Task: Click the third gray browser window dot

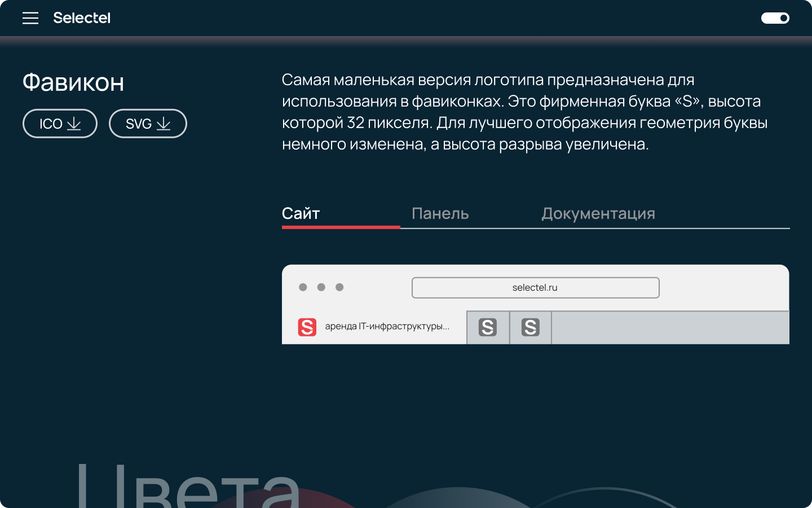Action: click(x=339, y=287)
